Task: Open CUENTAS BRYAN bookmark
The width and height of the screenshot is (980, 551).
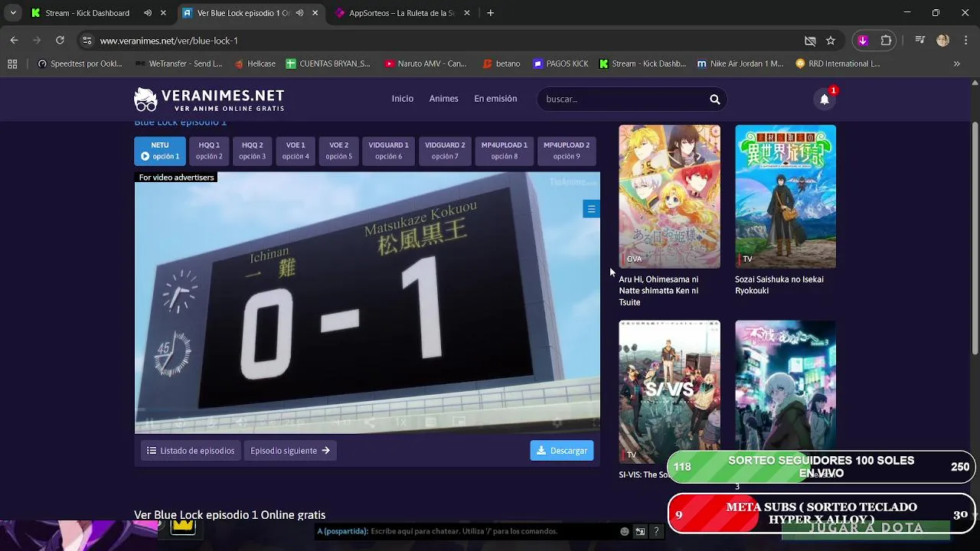Action: (328, 64)
